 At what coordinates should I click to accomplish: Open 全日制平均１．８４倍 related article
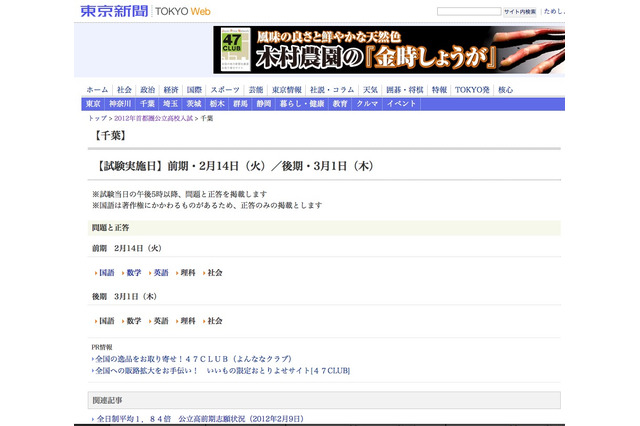click(x=200, y=419)
